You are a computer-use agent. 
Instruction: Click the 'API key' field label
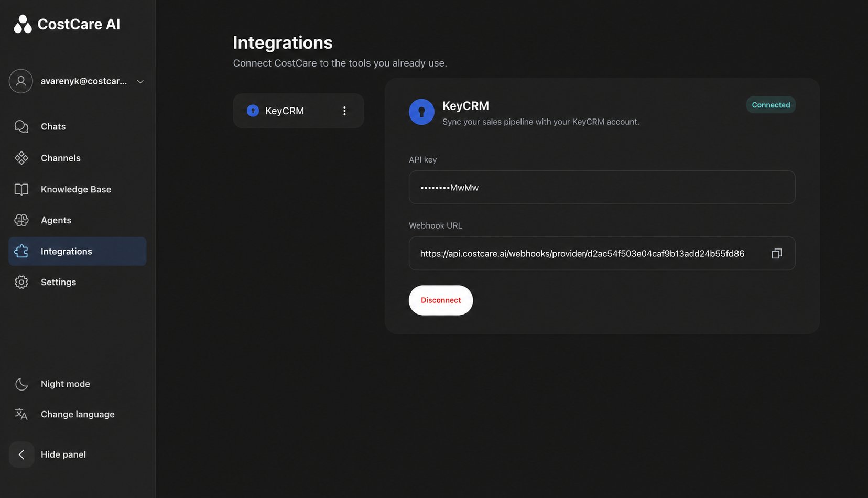tap(422, 160)
